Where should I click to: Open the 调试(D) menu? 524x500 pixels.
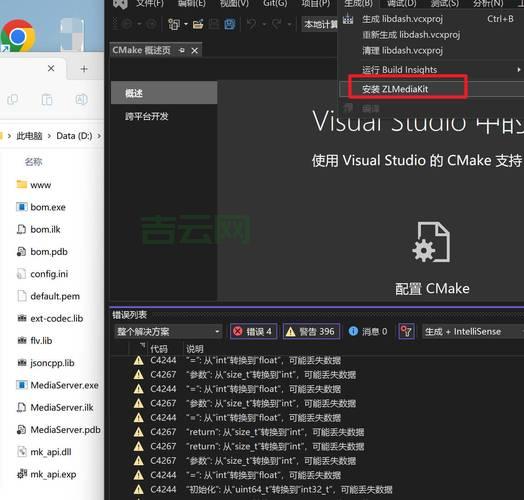click(x=401, y=4)
